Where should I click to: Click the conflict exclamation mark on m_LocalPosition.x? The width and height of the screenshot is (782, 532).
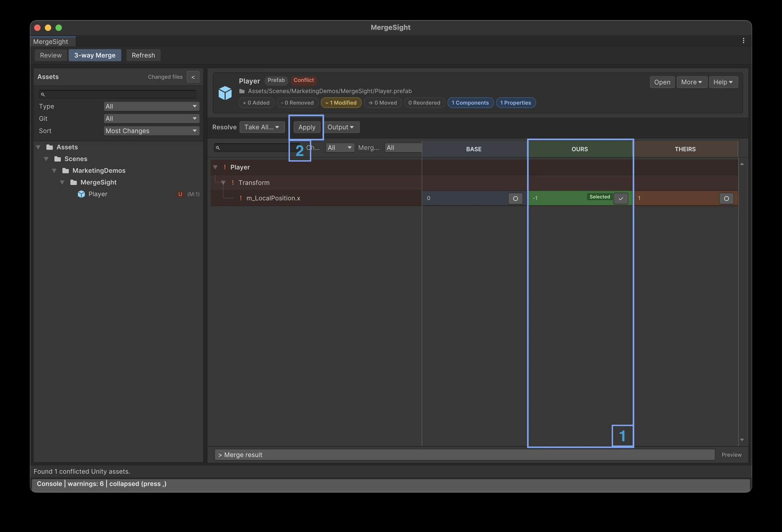pos(241,198)
